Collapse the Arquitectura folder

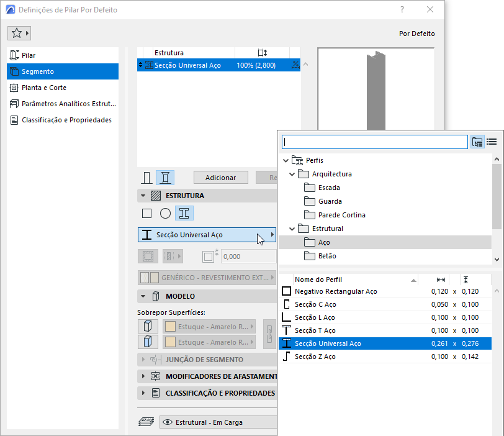pos(292,174)
